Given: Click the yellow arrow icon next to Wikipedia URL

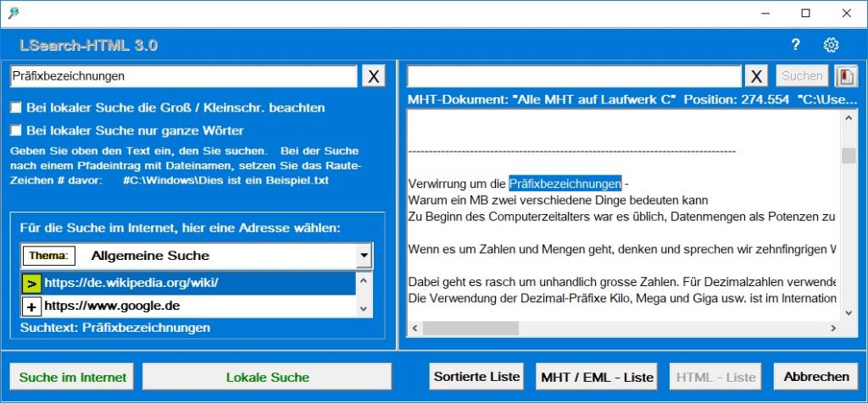Looking at the screenshot, I should 31,283.
